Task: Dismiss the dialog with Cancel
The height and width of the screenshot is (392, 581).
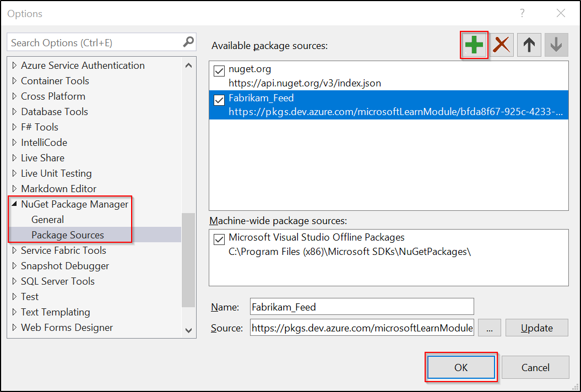Action: [x=535, y=367]
